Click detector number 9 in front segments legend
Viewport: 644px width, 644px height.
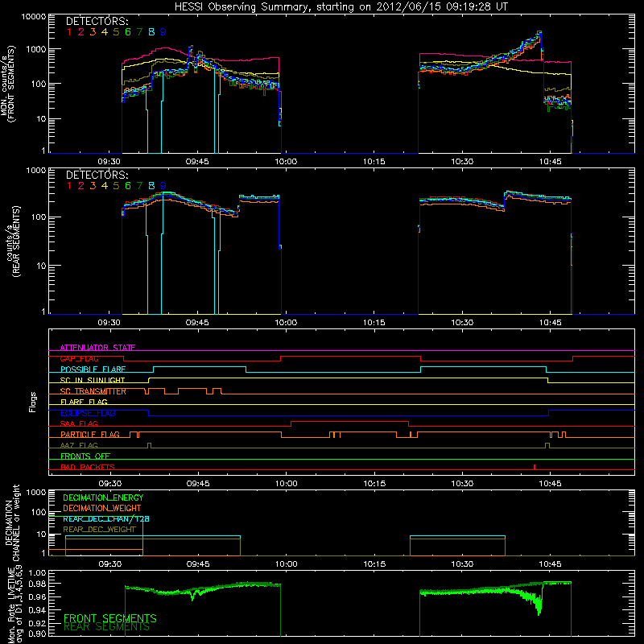coord(163,32)
